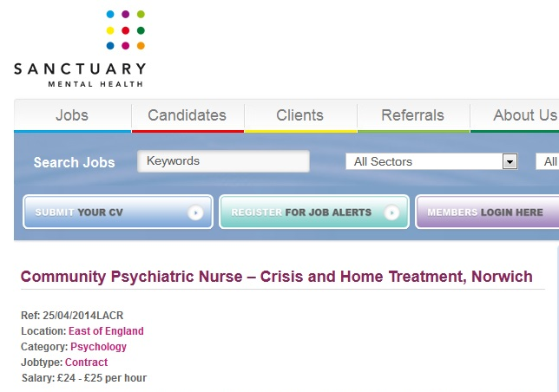
Task: Click the arrow icon on Submit Your CV
Action: click(x=195, y=212)
